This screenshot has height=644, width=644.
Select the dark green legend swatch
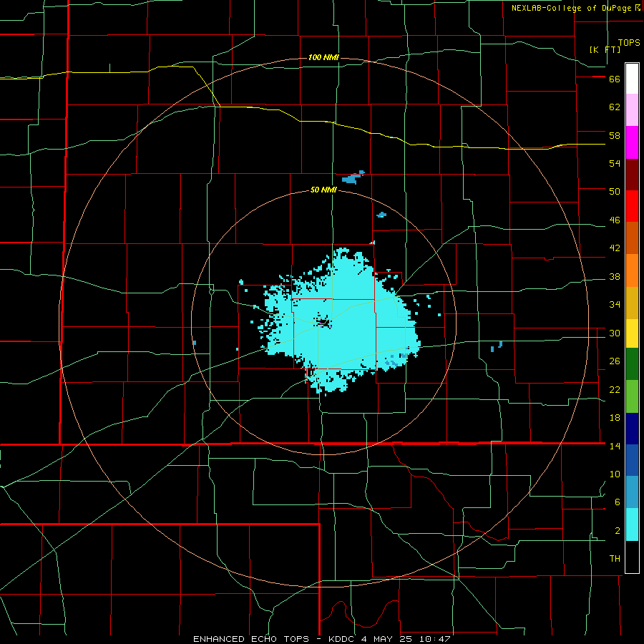coord(632,364)
